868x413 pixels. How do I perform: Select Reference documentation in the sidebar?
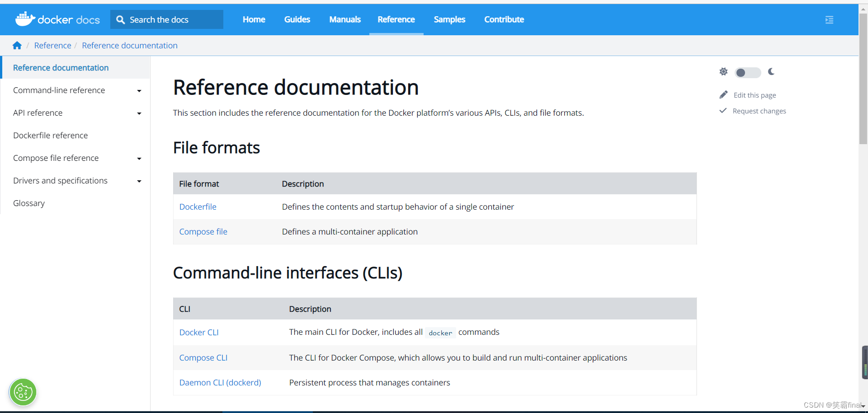[75, 67]
